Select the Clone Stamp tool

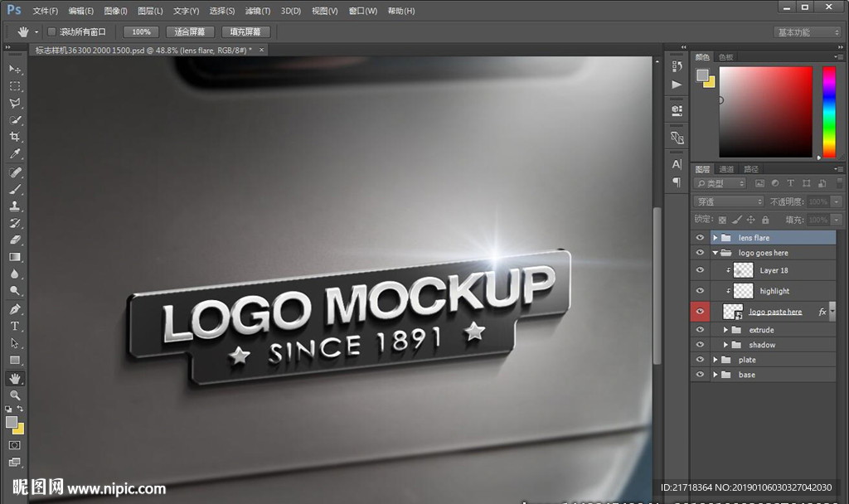point(15,206)
